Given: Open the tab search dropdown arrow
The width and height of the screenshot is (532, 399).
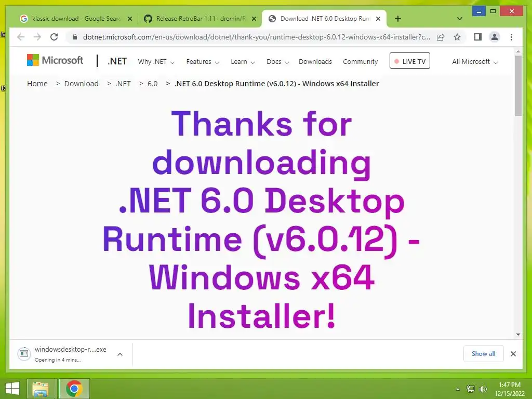Looking at the screenshot, I should coord(460,19).
